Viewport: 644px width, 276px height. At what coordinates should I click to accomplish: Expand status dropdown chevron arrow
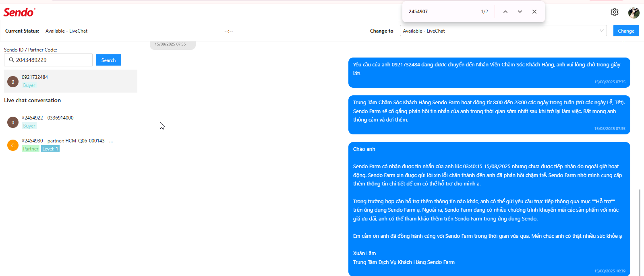tap(601, 31)
